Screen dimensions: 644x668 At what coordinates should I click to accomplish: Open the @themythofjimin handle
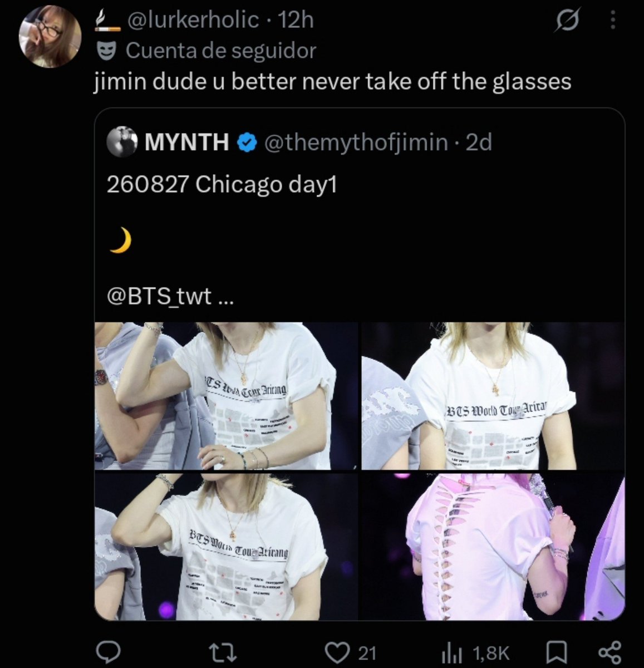355,143
